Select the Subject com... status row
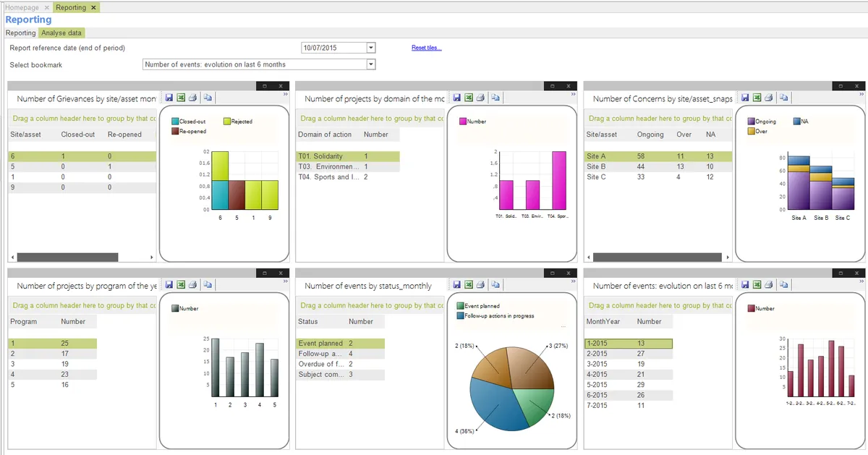Screen dimensions: 868x455 (x=340, y=374)
